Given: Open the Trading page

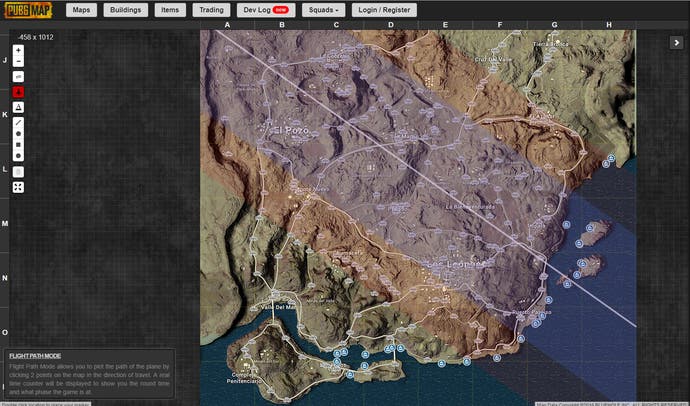Looking at the screenshot, I should pos(211,10).
